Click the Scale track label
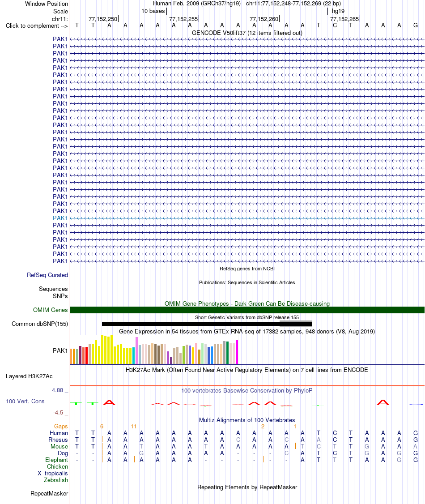 tap(60, 11)
